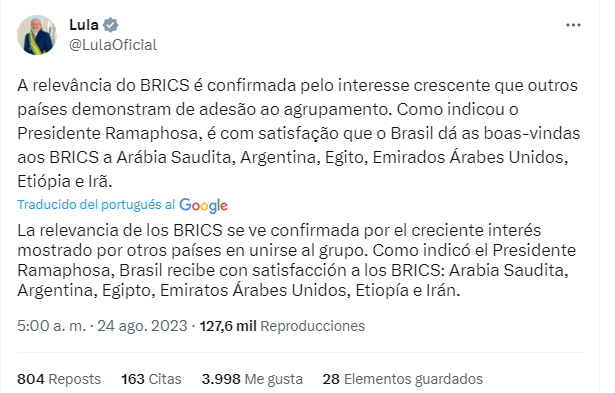Screen dimensions: 615x393
Task: Click the translated Spanish tweet text
Action: tap(297, 260)
